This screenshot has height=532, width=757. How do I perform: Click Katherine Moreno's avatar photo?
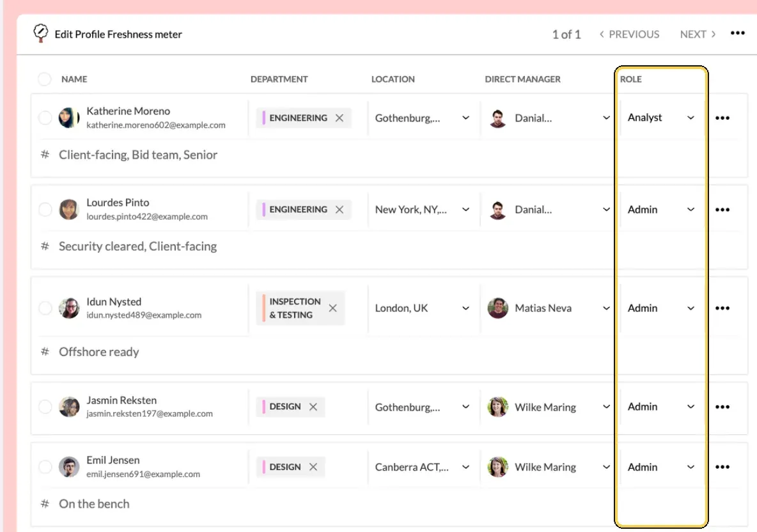69,118
